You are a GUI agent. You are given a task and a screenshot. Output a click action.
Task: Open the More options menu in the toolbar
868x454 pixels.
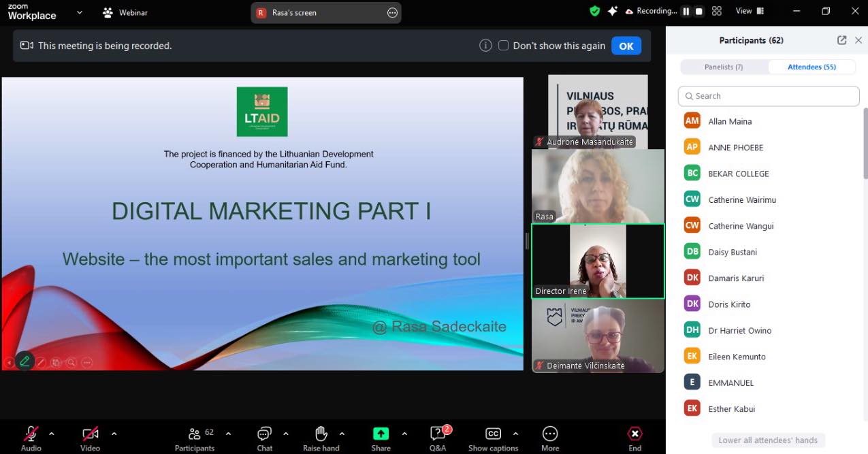pyautogui.click(x=550, y=434)
